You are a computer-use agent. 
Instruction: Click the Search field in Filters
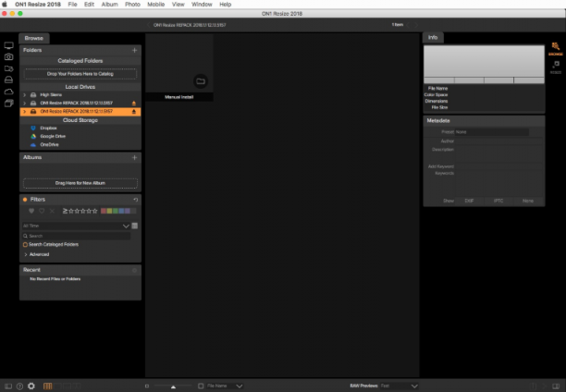pyautogui.click(x=76, y=236)
